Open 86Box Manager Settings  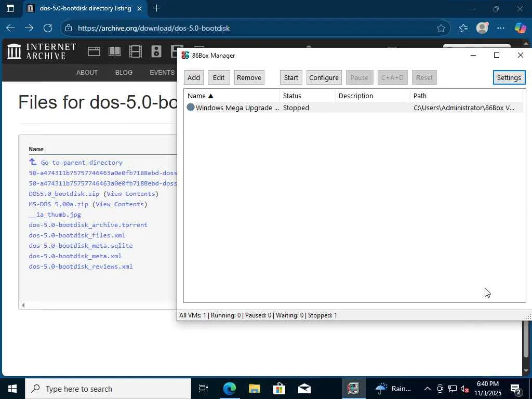[x=509, y=77]
